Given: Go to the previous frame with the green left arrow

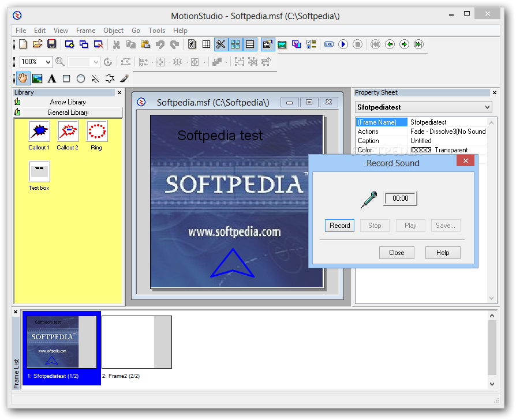Looking at the screenshot, I should (390, 44).
